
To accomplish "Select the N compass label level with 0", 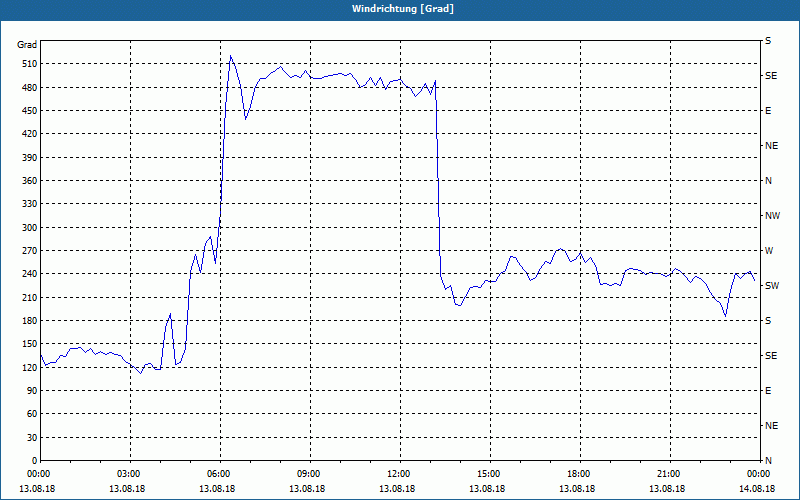I will (x=768, y=461).
